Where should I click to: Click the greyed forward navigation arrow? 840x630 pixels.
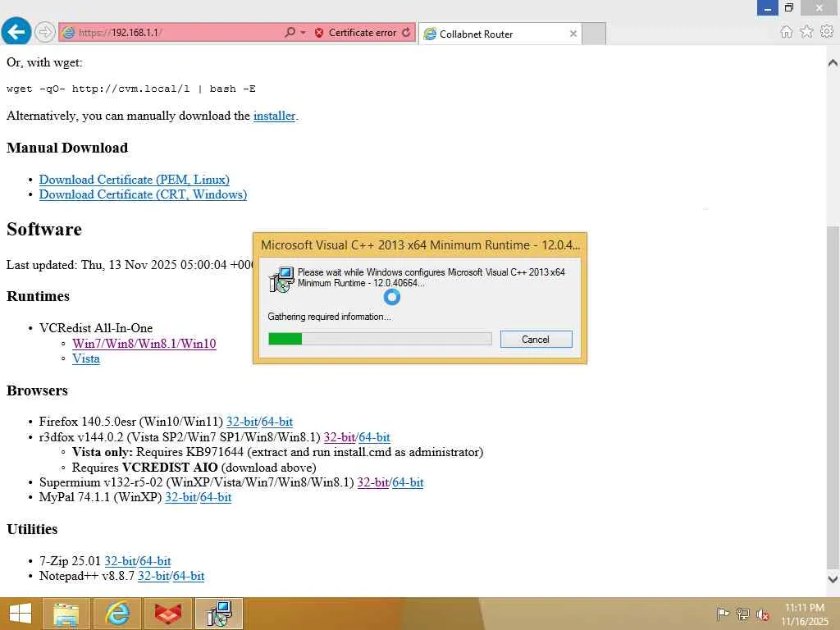(x=45, y=32)
